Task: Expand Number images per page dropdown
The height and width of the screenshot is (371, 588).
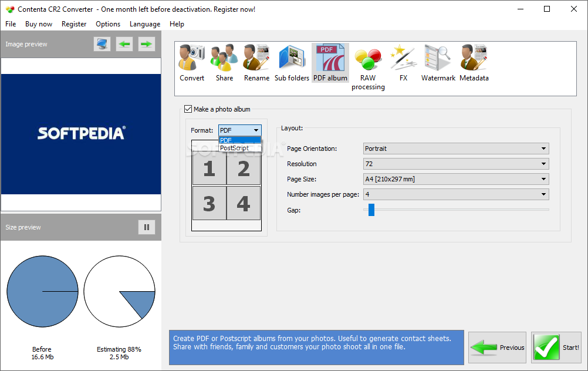Action: [456, 194]
